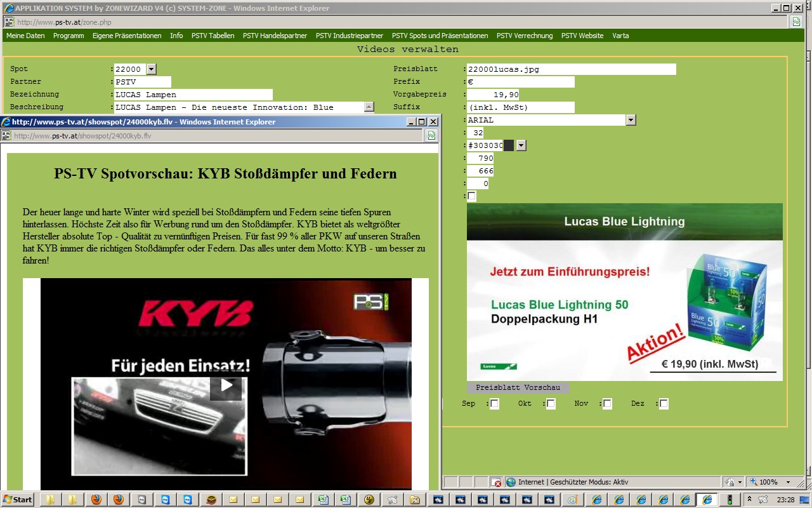Open the Eigene Präsentationen menu
The height and width of the screenshot is (508, 812).
(x=127, y=36)
